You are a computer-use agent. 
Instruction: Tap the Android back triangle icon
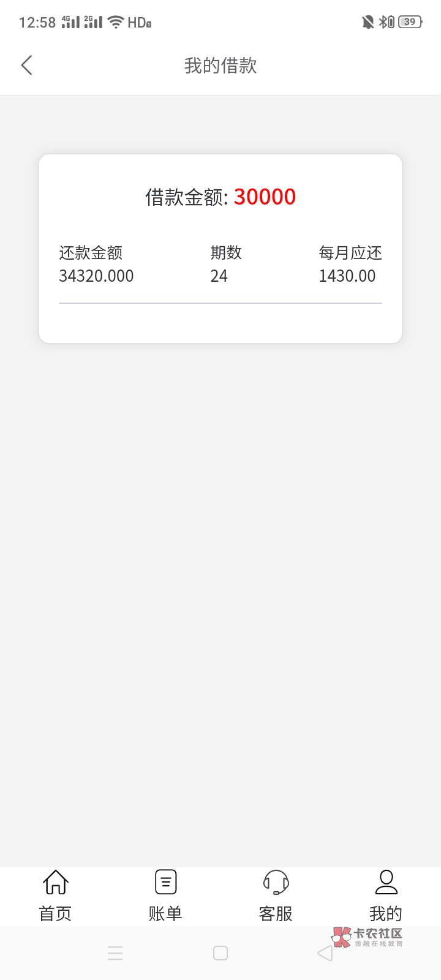tap(325, 953)
